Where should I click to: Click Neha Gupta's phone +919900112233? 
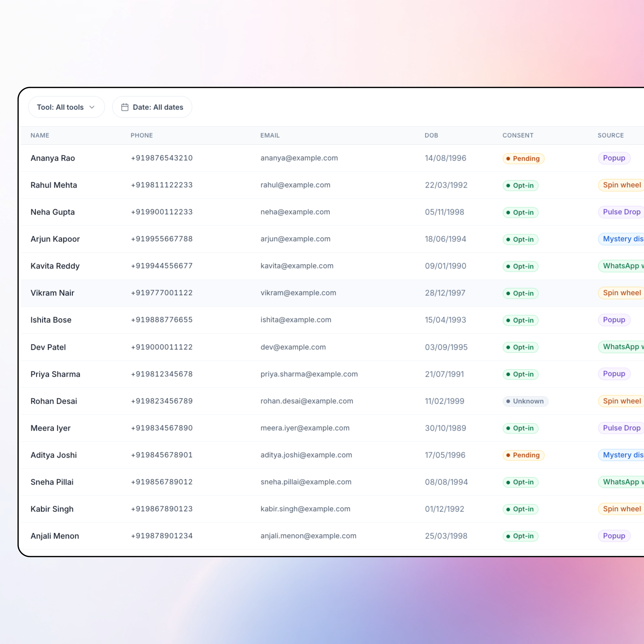(x=162, y=212)
